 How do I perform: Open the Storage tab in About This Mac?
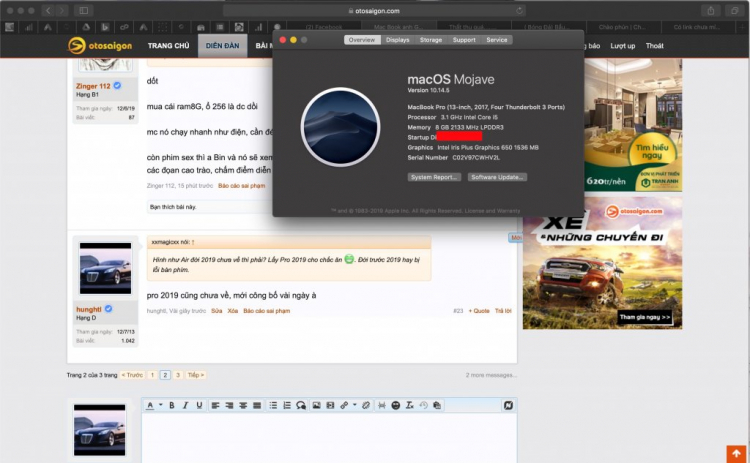coord(431,40)
